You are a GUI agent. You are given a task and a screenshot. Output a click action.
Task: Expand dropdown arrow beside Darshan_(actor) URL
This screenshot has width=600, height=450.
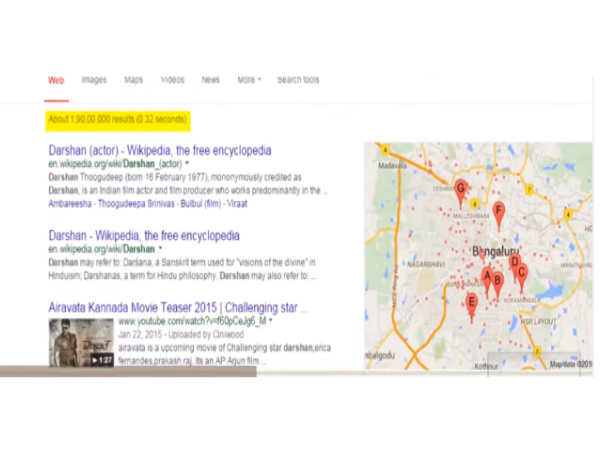pyautogui.click(x=187, y=163)
